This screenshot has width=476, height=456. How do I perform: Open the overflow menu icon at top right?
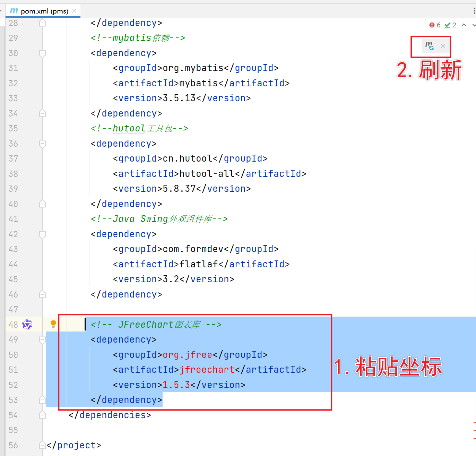474,11
